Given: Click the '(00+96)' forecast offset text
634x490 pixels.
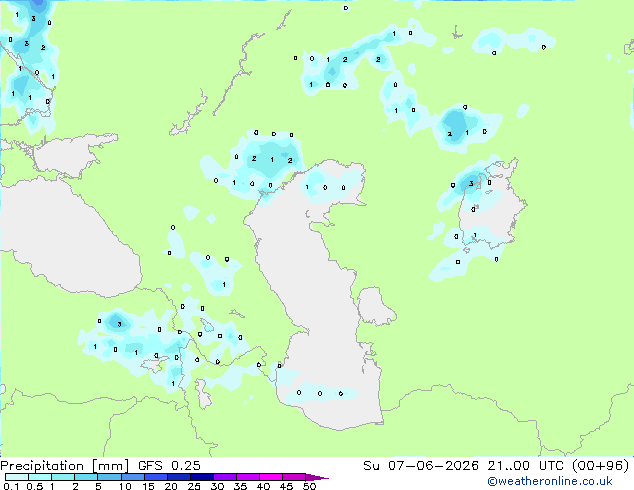Looking at the screenshot, I should tap(601, 466).
